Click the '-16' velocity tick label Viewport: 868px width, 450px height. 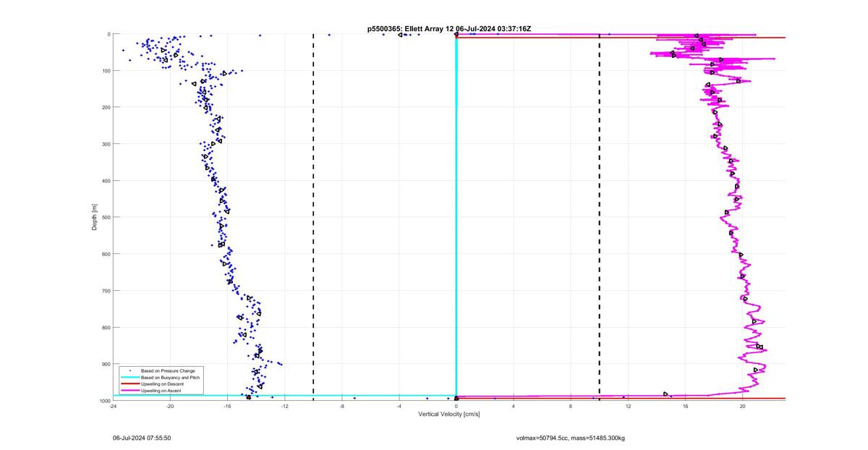pos(227,407)
